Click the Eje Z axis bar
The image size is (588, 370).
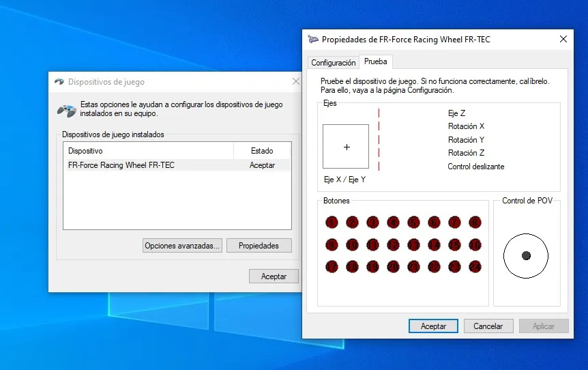pos(379,113)
